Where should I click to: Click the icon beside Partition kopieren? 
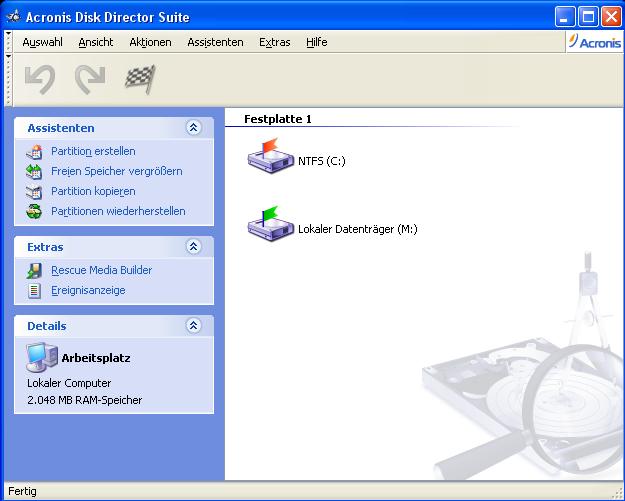click(34, 192)
